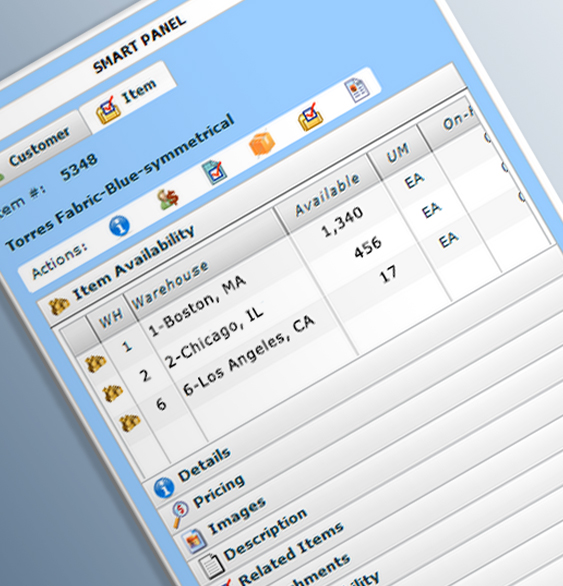The width and height of the screenshot is (563, 586).
Task: Select the 1-Boston, MA warehouse cell
Action: point(197,306)
